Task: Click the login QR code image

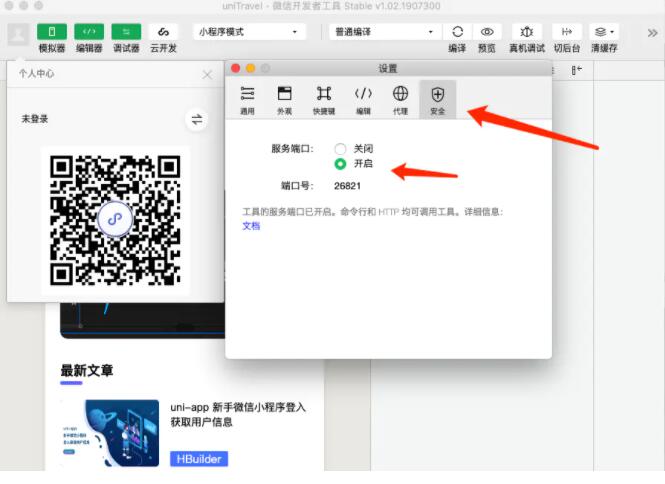Action: tap(115, 219)
